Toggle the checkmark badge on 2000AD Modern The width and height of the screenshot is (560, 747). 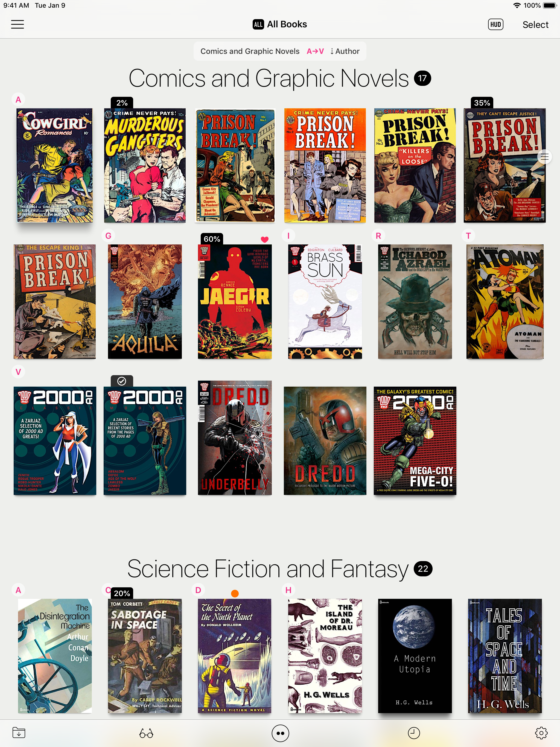point(122,381)
